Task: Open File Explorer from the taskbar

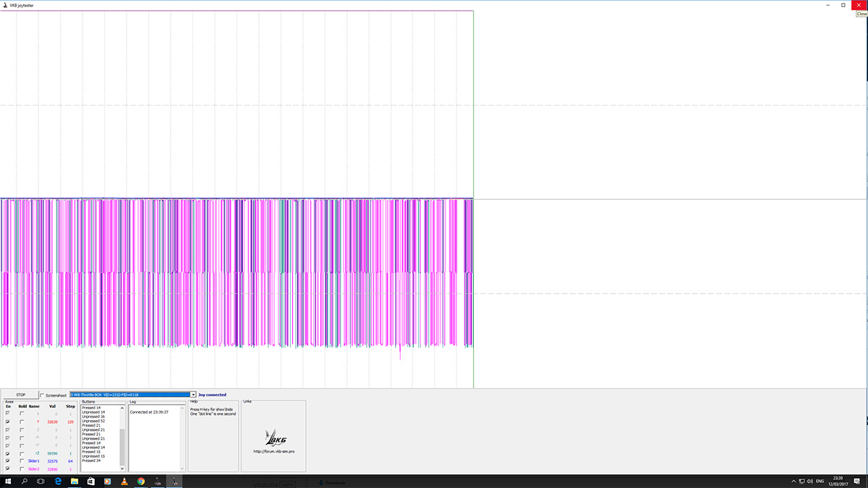Action: point(75,481)
